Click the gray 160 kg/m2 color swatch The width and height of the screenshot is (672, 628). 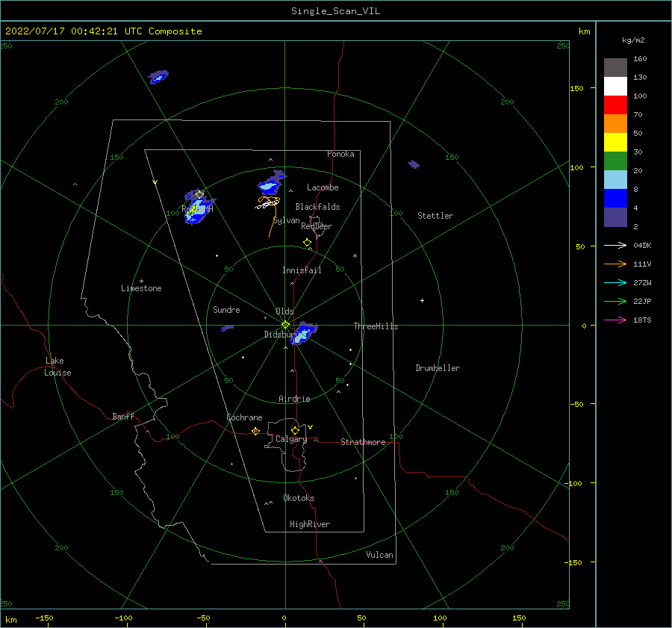click(x=615, y=68)
